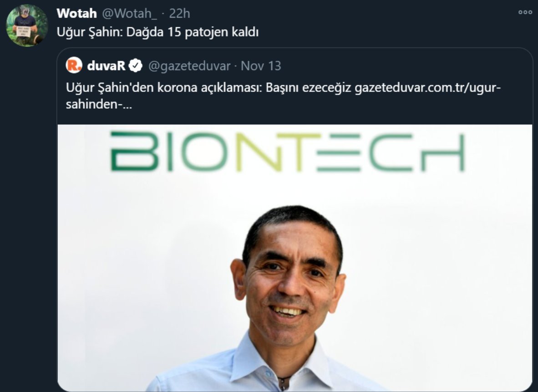
Task: Open the gazeteduvar.com.tr article link
Action: 428,88
